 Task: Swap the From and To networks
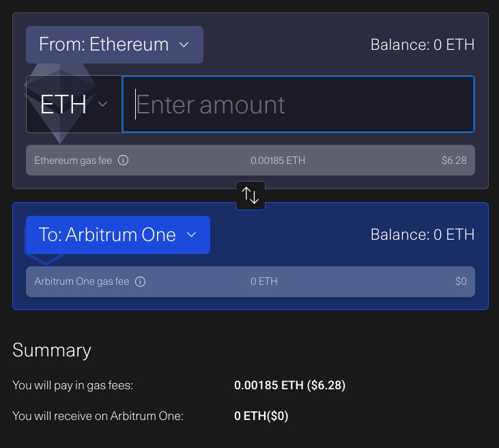(x=251, y=196)
